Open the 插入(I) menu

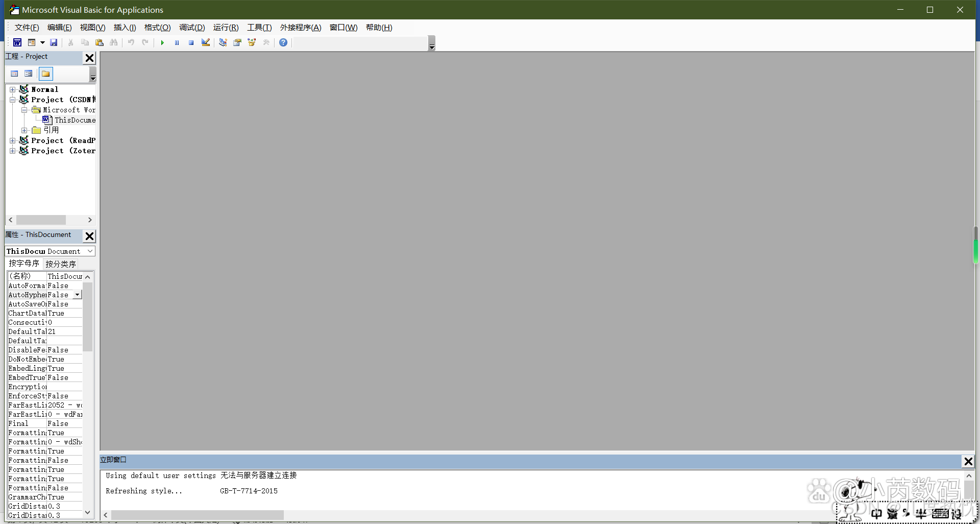click(x=125, y=28)
